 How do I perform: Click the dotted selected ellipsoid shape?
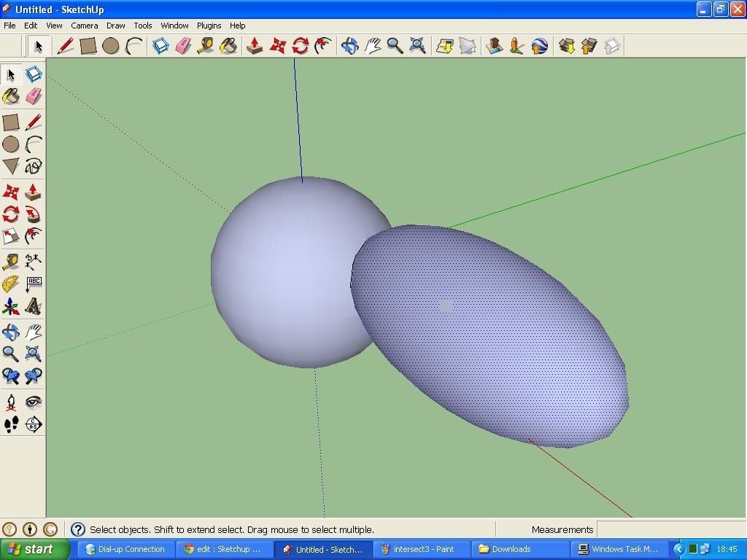[x=491, y=335]
